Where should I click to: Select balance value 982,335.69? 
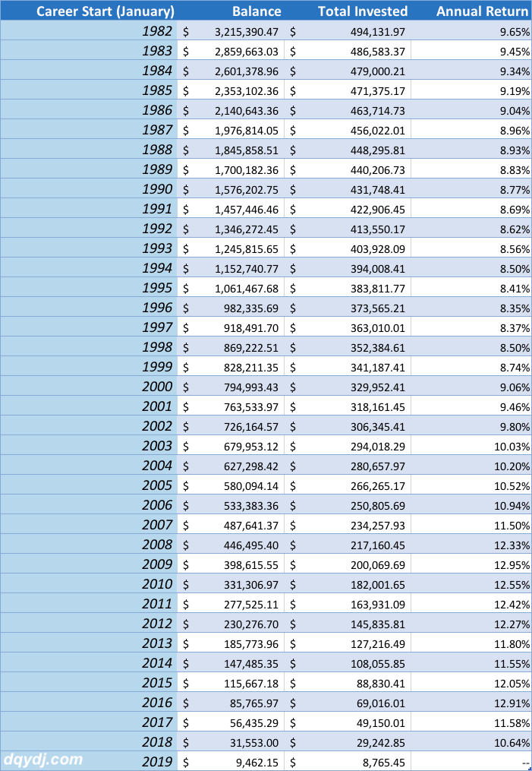(x=231, y=308)
